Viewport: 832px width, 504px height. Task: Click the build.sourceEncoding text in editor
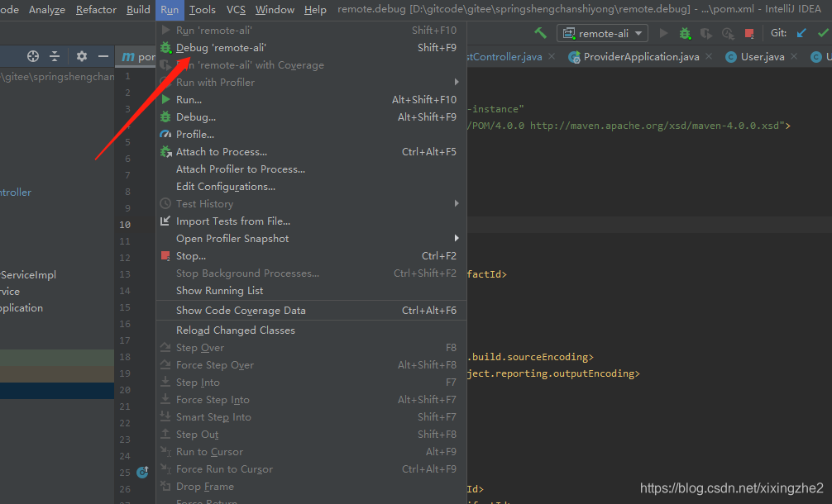pos(529,357)
